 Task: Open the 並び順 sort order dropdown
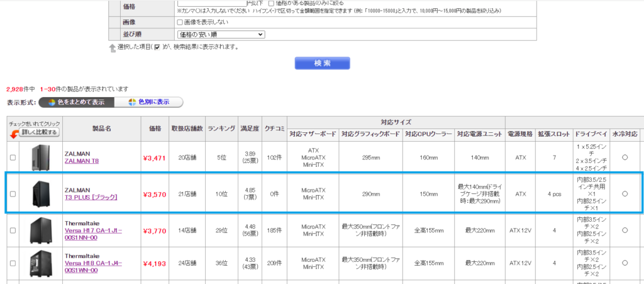tap(221, 35)
